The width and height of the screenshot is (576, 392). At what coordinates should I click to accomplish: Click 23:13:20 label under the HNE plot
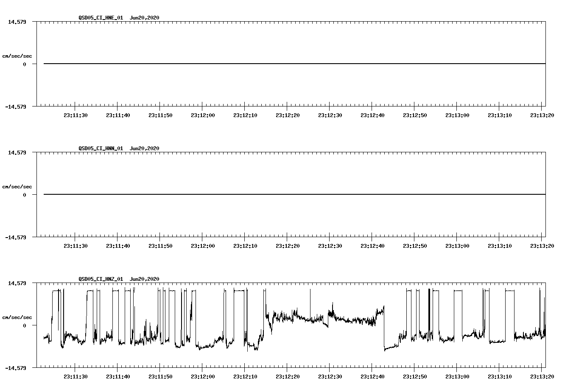542,115
